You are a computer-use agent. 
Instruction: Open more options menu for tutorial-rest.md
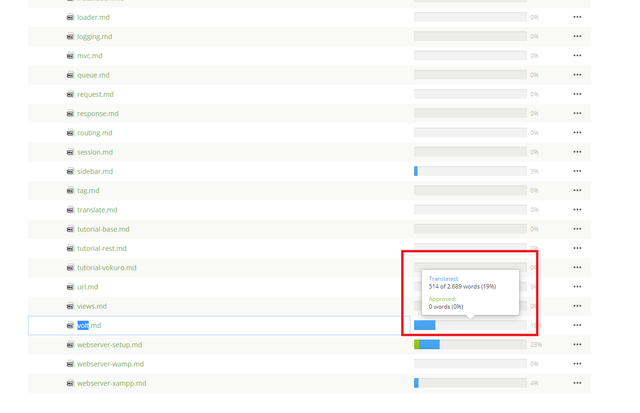coord(577,248)
